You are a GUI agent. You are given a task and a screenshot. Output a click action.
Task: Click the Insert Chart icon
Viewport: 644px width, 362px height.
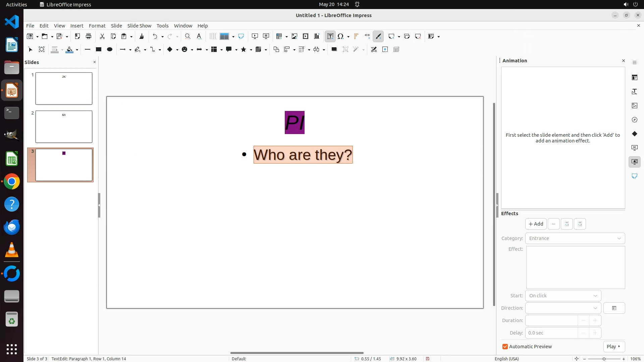coord(317,37)
